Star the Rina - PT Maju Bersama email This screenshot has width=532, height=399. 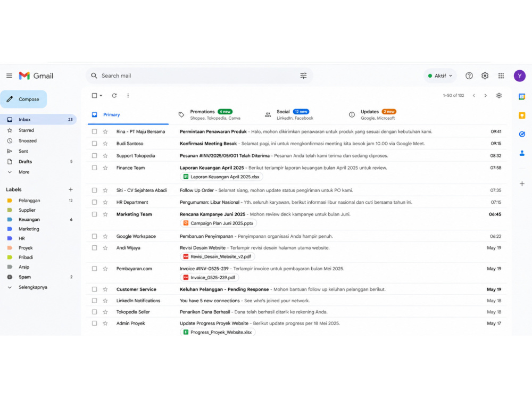105,131
